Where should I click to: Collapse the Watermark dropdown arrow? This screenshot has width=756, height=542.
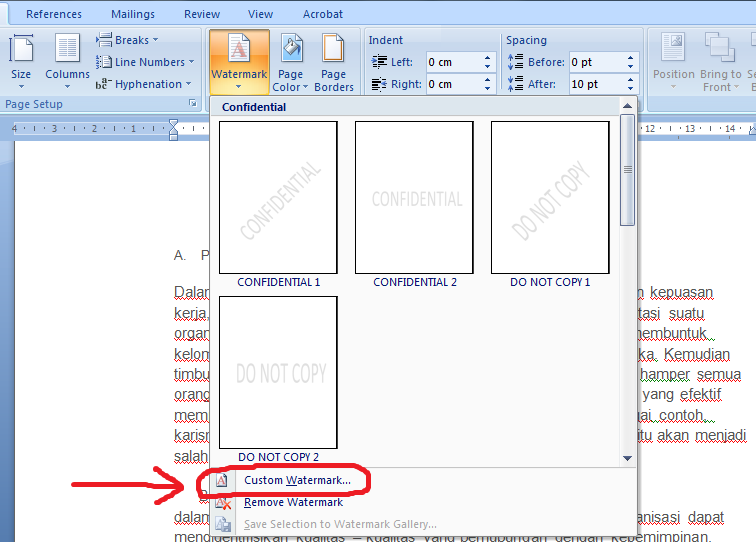click(x=239, y=87)
